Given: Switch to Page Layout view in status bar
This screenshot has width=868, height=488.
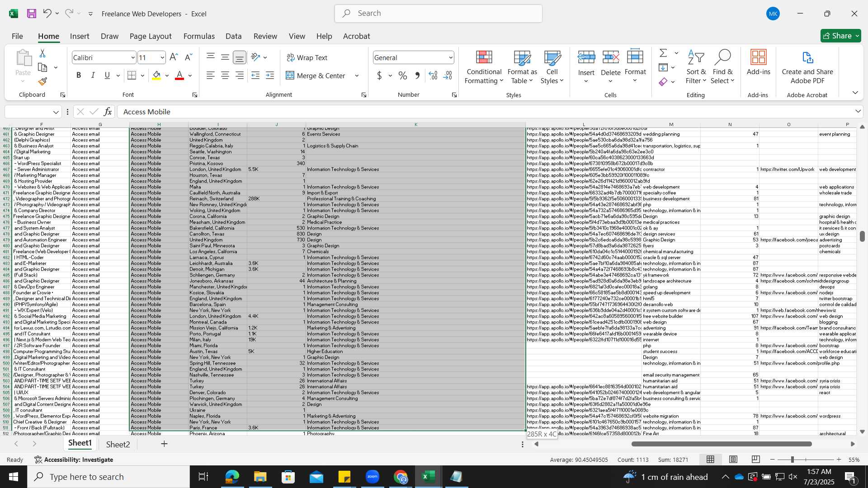Looking at the screenshot, I should tap(733, 460).
